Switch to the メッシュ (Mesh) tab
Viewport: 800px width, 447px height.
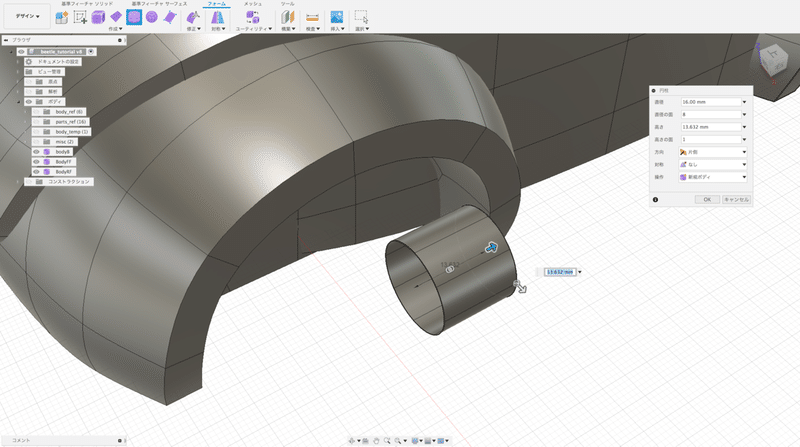253,4
